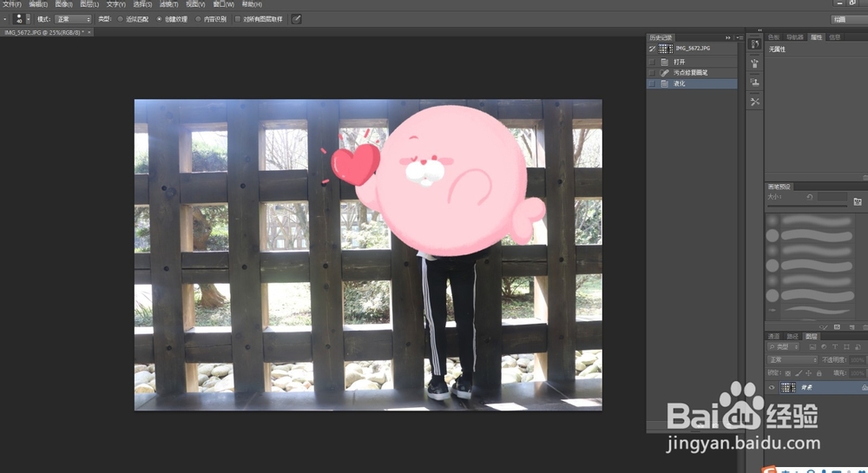Open the tool preset picker arrow

pos(5,19)
